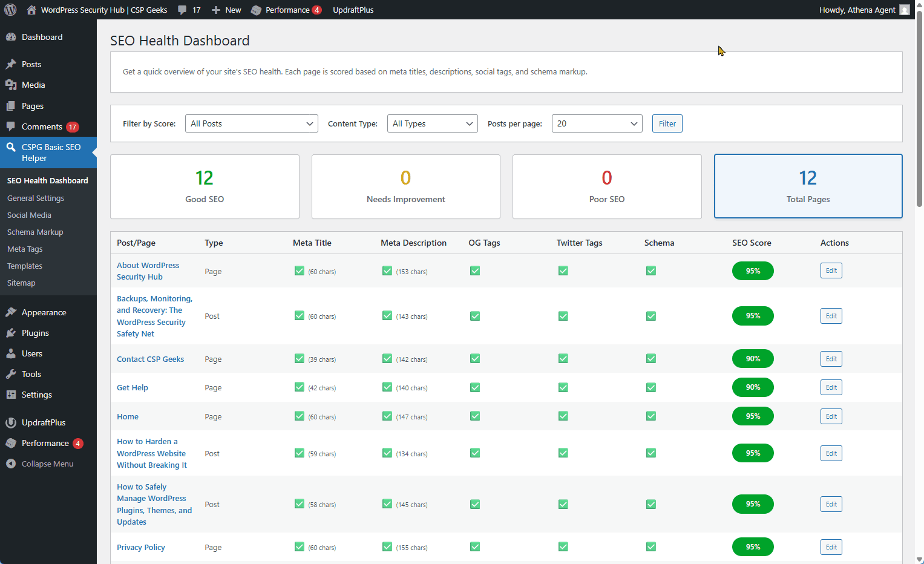Select the Social Media submenu item
This screenshot has height=564, width=924.
pos(29,215)
